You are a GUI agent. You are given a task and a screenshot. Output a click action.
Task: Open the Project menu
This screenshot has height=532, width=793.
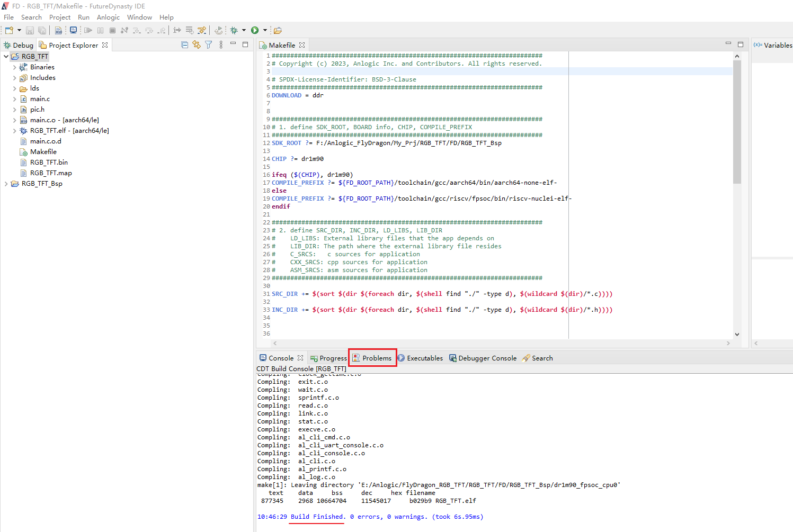tap(60, 17)
